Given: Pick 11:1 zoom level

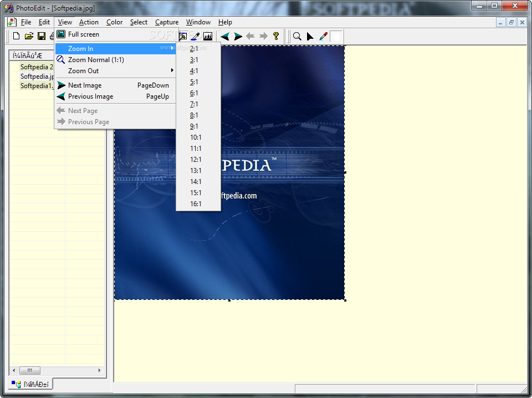Looking at the screenshot, I should click(x=198, y=148).
